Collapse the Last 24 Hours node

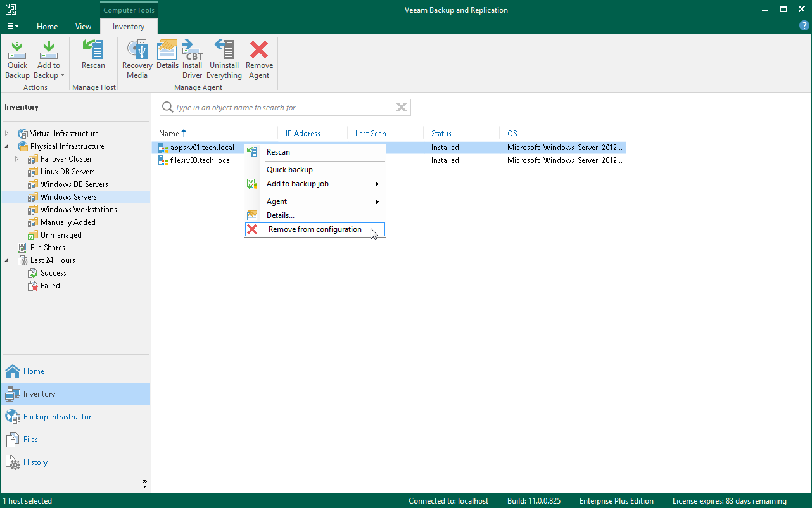pyautogui.click(x=7, y=260)
